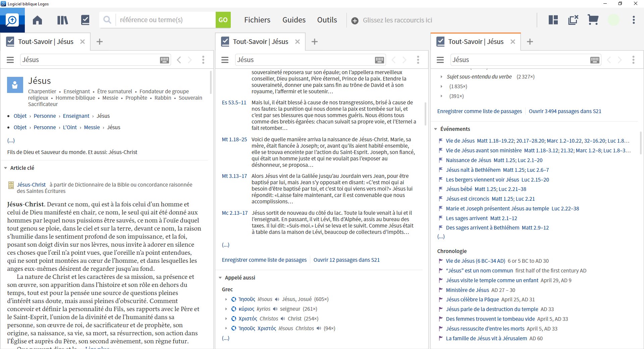This screenshot has width=644, height=349.
Task: Select the right Tout-Savoir | Jésus tab
Action: [x=476, y=42]
